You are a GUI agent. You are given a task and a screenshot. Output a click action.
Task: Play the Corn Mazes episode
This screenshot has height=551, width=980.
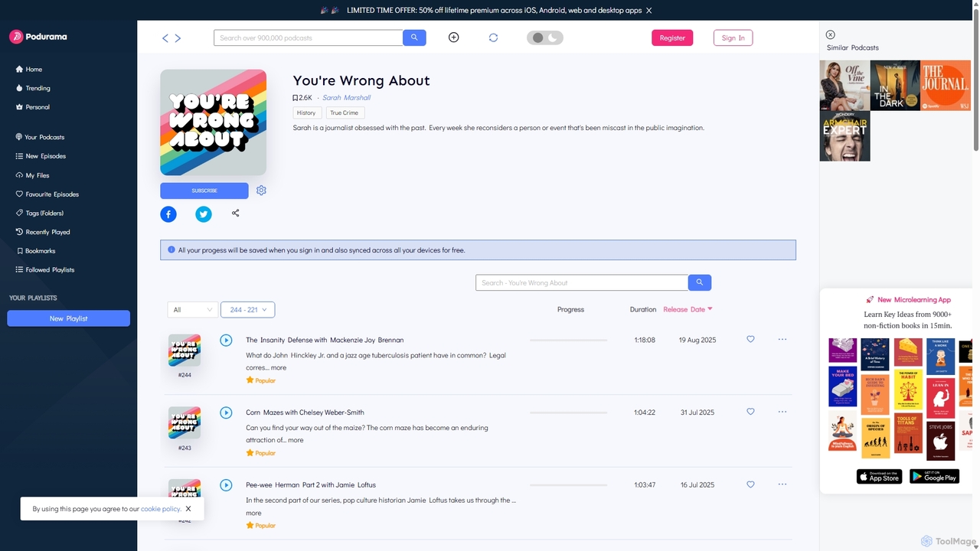pyautogui.click(x=226, y=412)
